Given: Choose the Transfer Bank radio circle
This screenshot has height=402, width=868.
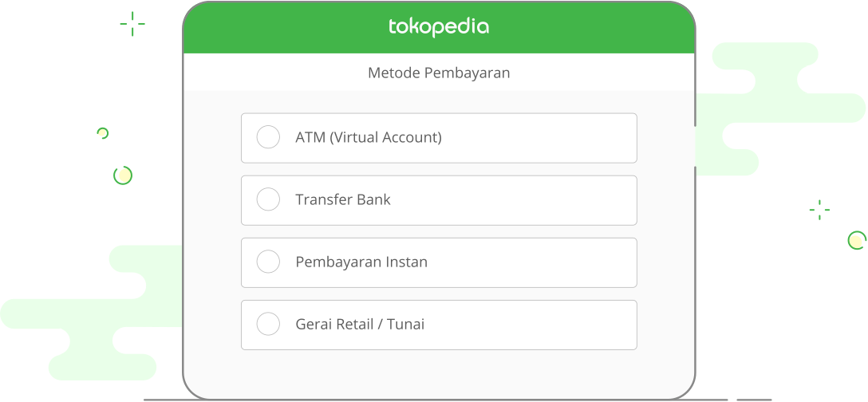Looking at the screenshot, I should click(268, 199).
